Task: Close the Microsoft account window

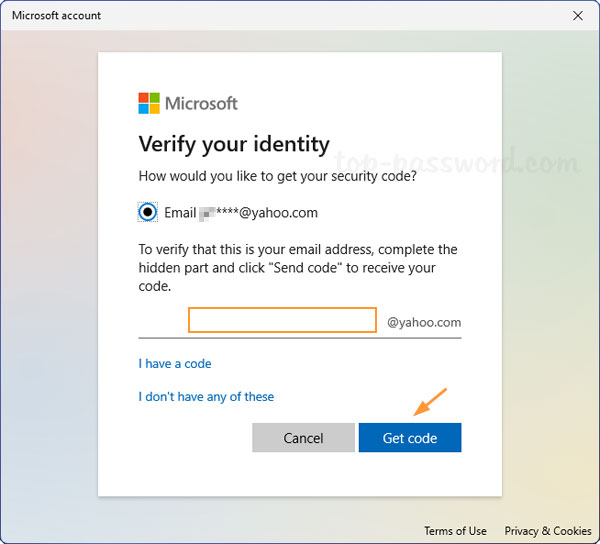Action: click(x=577, y=16)
